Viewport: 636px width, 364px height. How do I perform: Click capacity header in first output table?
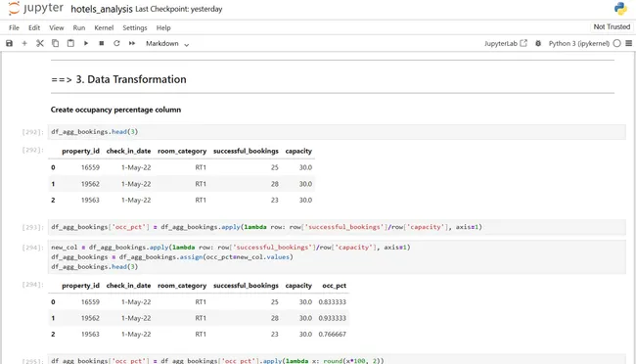(298, 151)
